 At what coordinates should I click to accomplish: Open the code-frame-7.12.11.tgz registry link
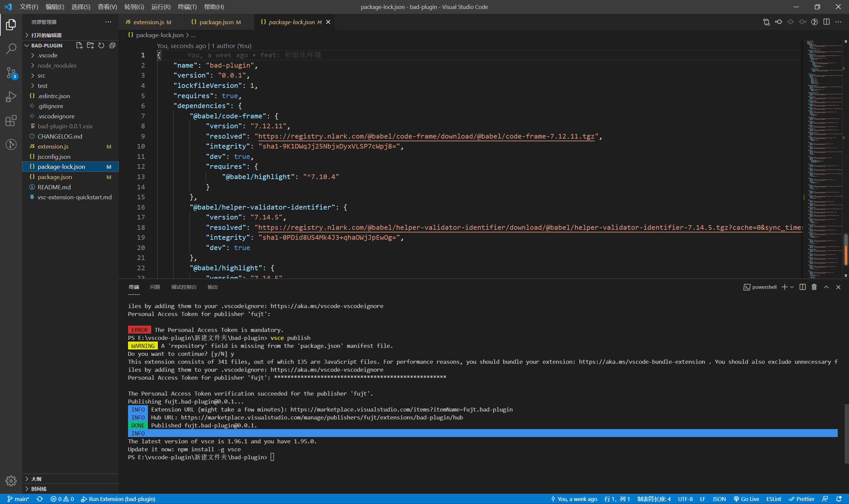(x=426, y=136)
